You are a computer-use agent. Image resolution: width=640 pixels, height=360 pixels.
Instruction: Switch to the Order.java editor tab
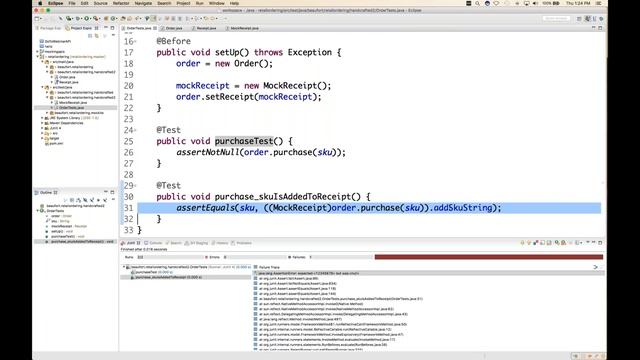click(x=171, y=28)
